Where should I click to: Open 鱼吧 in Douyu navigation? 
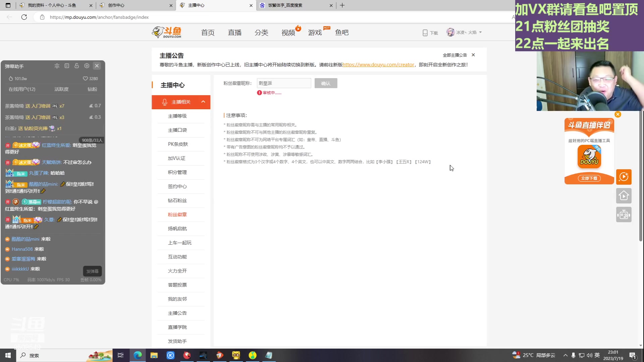point(342,33)
